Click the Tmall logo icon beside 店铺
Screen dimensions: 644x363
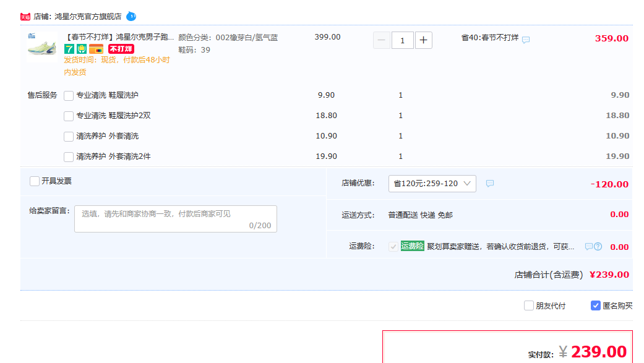25,17
